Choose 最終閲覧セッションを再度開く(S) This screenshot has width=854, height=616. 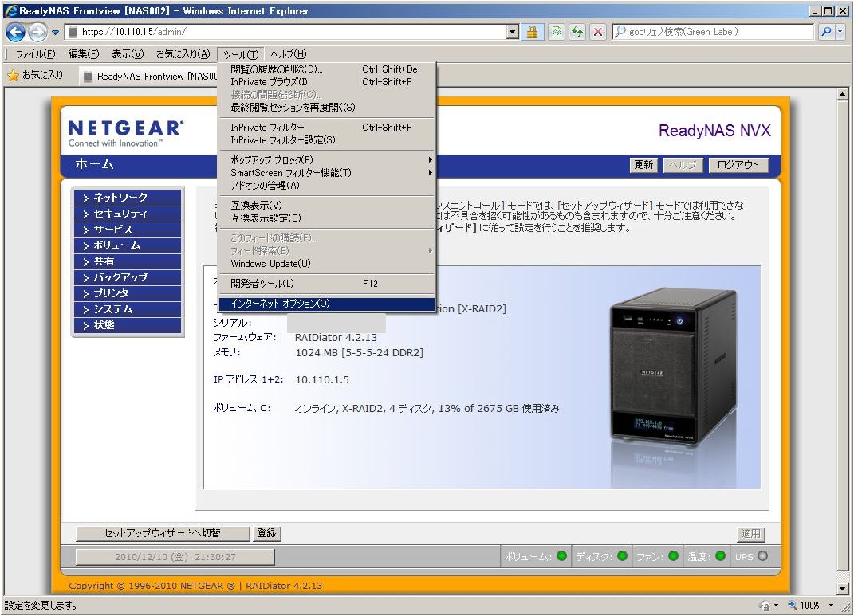(327, 108)
